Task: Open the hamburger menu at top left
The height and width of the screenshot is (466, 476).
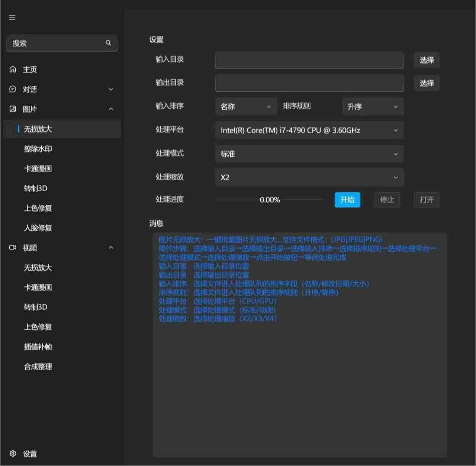Action: click(x=12, y=17)
